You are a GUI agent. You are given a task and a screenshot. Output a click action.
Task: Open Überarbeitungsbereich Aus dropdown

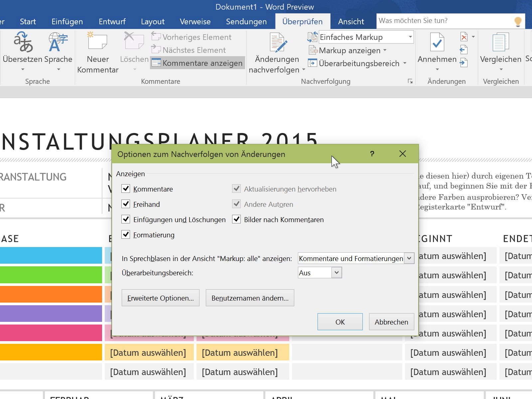tap(320, 273)
